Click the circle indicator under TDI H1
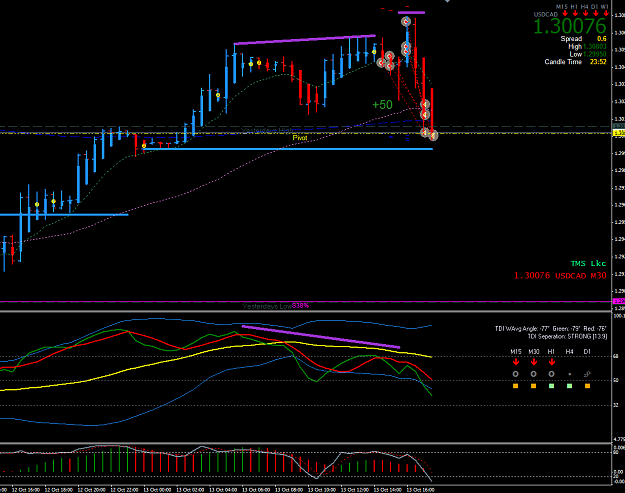 [x=551, y=374]
